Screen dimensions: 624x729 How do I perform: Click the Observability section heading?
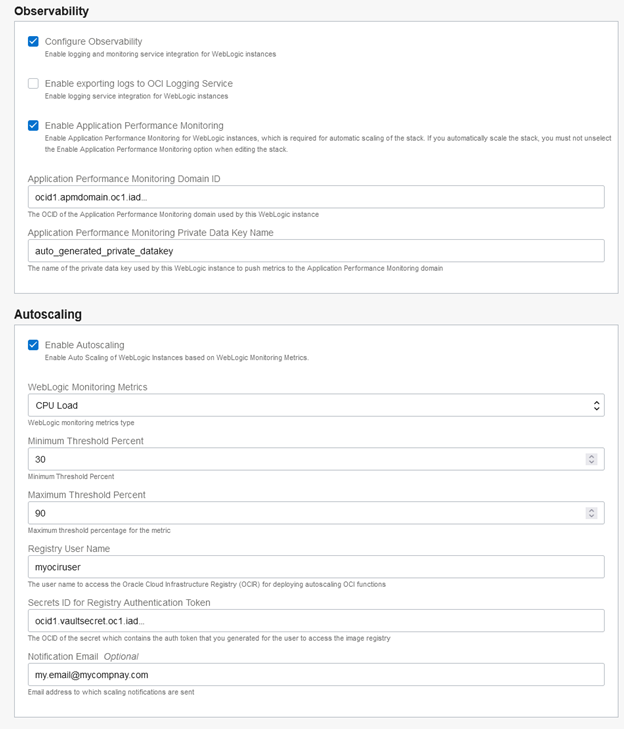click(51, 11)
